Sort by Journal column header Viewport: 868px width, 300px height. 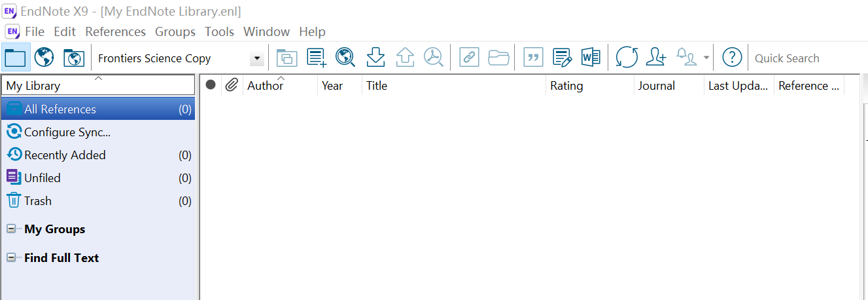click(x=669, y=85)
